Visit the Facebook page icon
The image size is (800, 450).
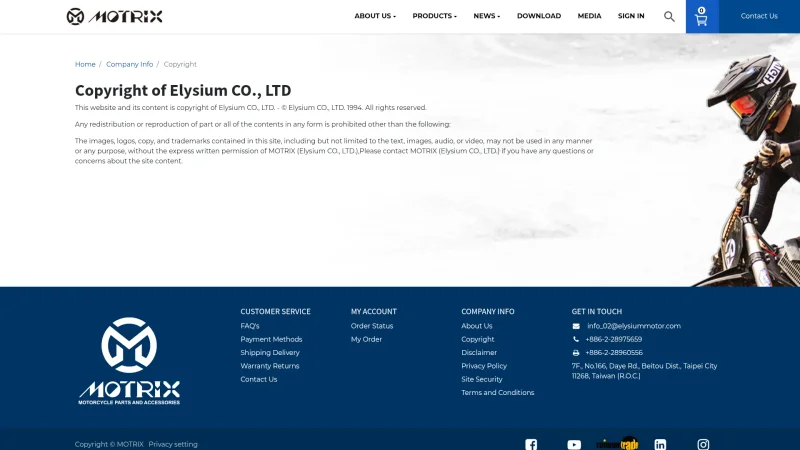[531, 444]
